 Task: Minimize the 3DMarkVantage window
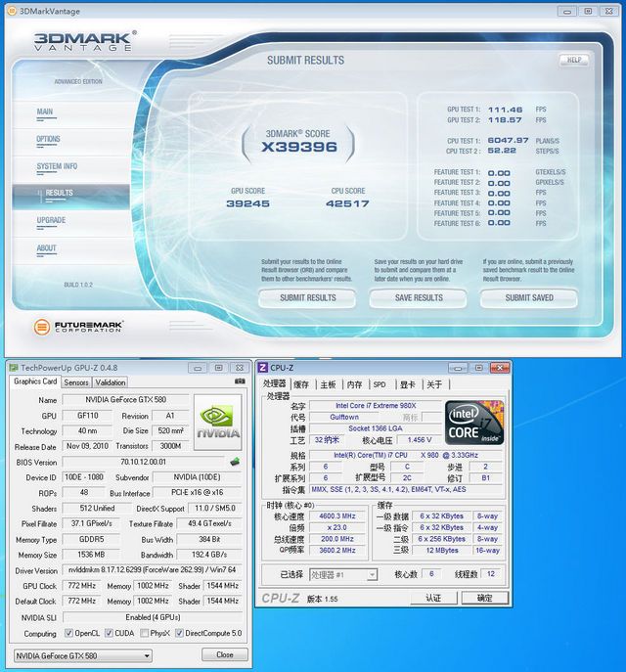tap(567, 11)
